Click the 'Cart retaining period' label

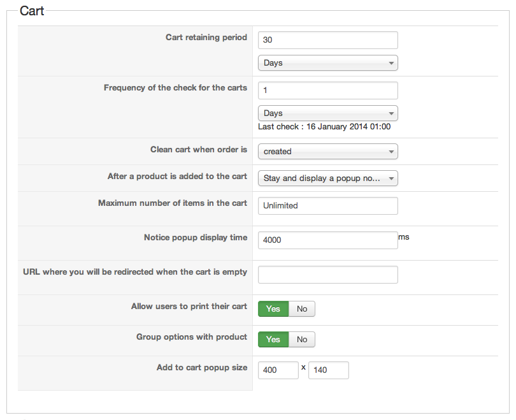coord(206,38)
